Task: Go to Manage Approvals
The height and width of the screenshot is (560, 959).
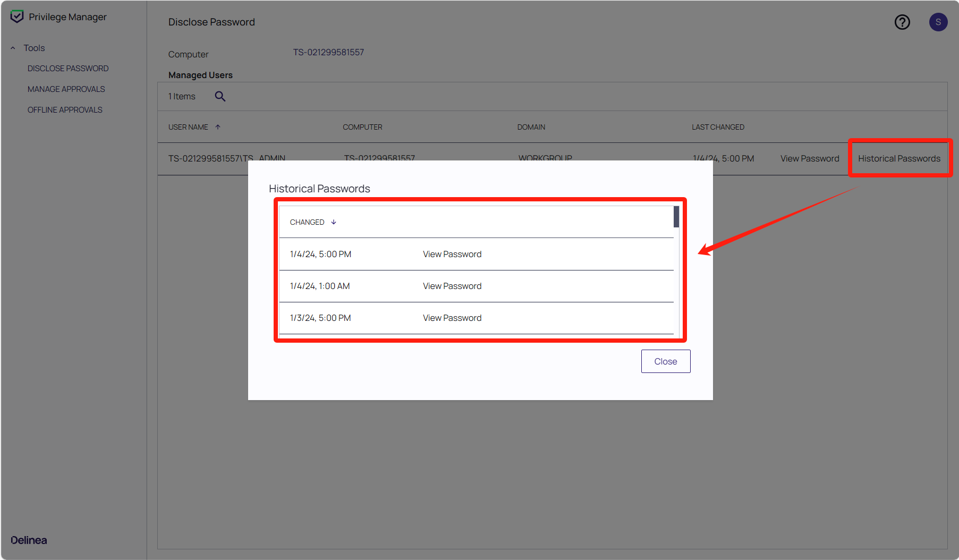Action: (66, 89)
